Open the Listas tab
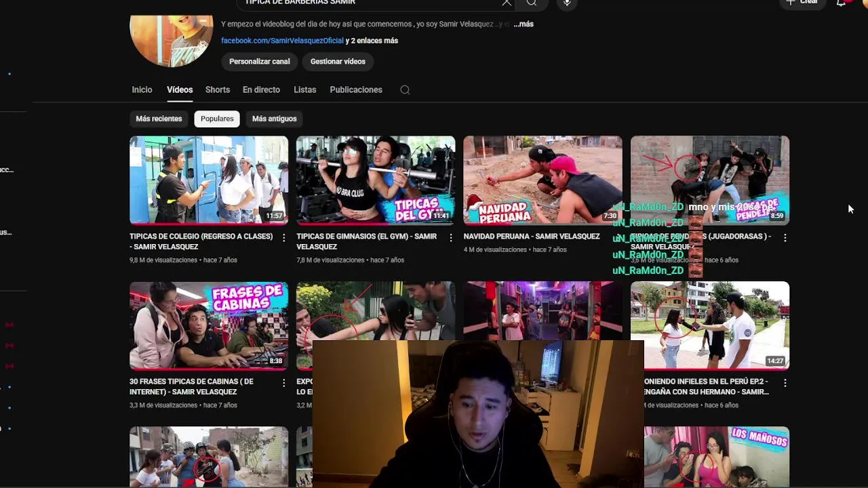 click(304, 90)
